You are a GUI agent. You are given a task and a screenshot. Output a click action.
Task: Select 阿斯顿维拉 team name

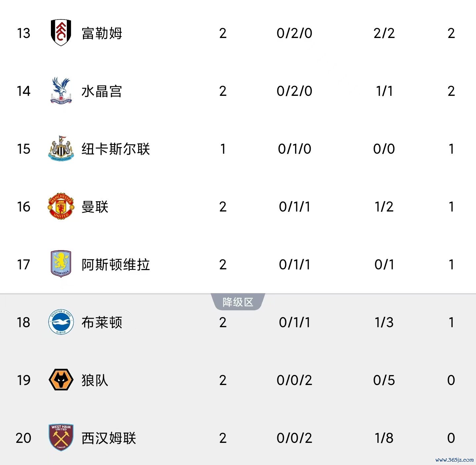pos(116,265)
